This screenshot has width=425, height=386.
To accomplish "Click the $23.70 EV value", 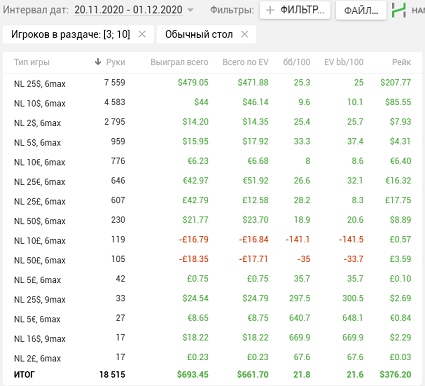I will (x=255, y=220).
